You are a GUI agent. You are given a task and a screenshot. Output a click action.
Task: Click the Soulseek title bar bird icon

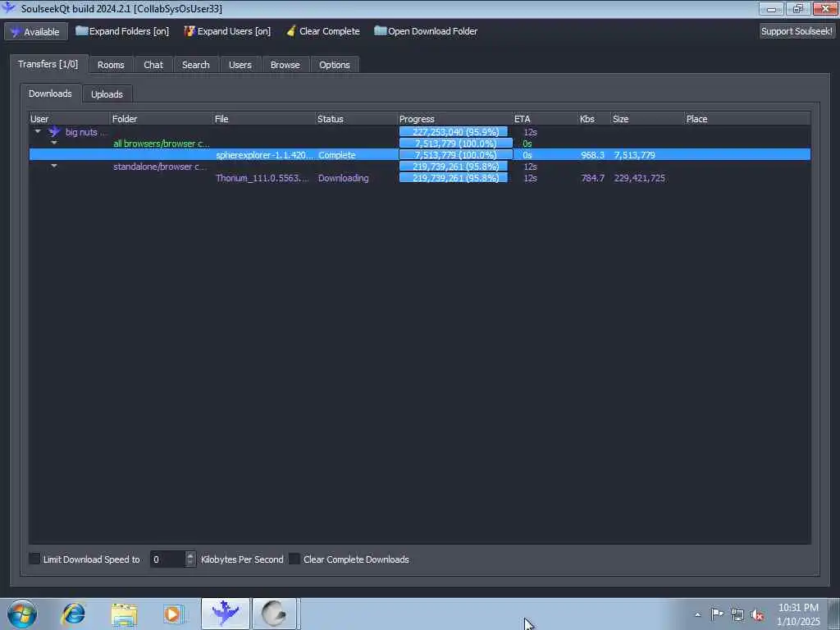[x=8, y=7]
